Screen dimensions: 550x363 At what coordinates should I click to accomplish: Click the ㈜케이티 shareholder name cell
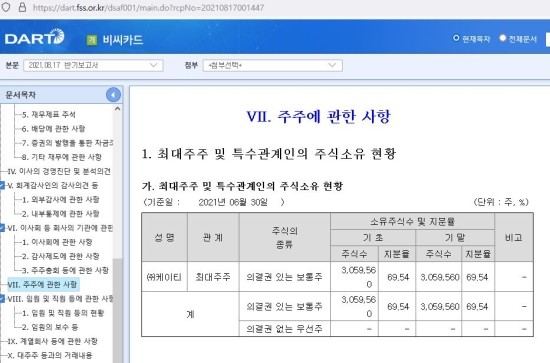click(164, 277)
